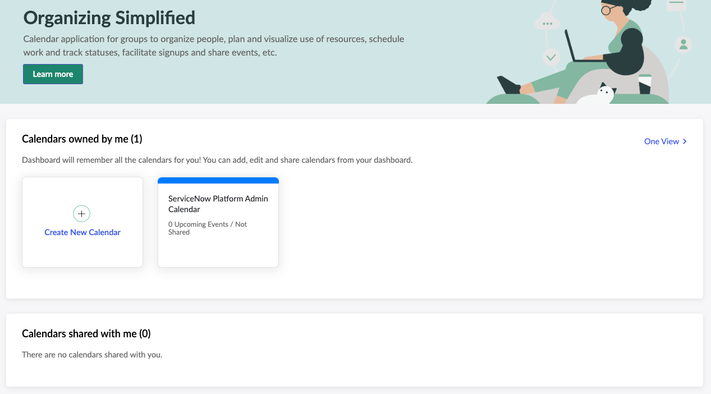Image resolution: width=711 pixels, height=394 pixels.
Task: Click the plus circle icon for new calendar
Action: point(82,214)
